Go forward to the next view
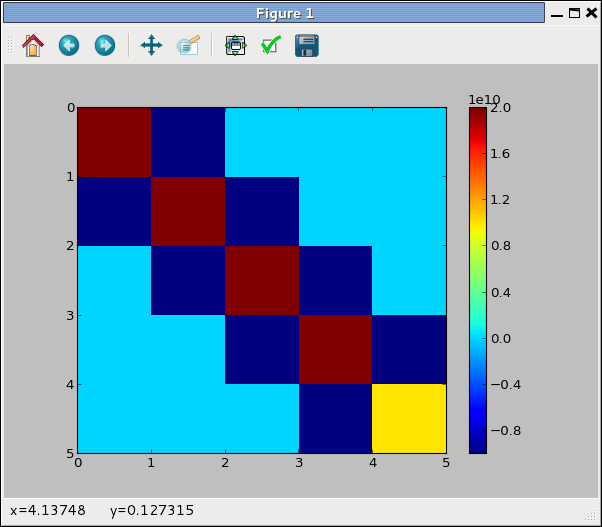 [x=104, y=45]
